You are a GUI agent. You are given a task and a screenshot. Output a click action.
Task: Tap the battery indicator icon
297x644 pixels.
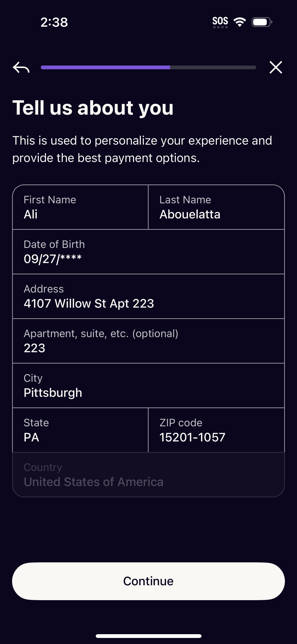[262, 22]
